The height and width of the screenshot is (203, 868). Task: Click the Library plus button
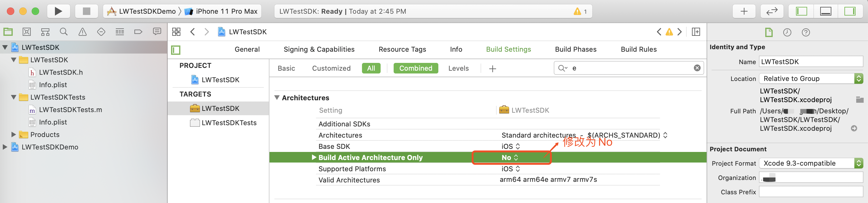(744, 12)
